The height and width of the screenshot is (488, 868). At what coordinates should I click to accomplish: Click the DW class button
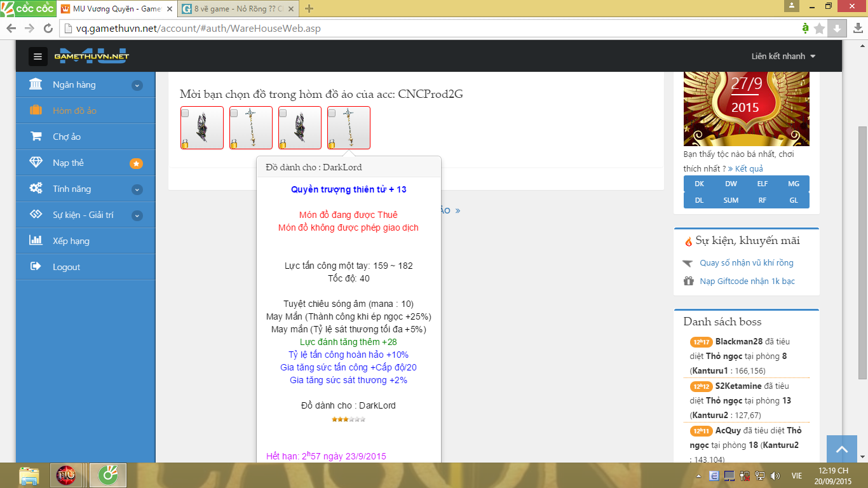pyautogui.click(x=731, y=184)
